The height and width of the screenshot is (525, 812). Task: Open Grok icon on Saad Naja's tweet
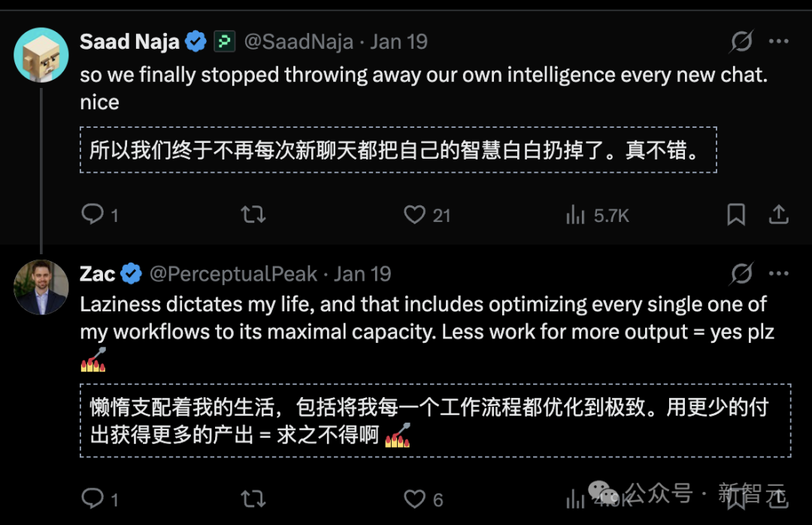pos(741,41)
